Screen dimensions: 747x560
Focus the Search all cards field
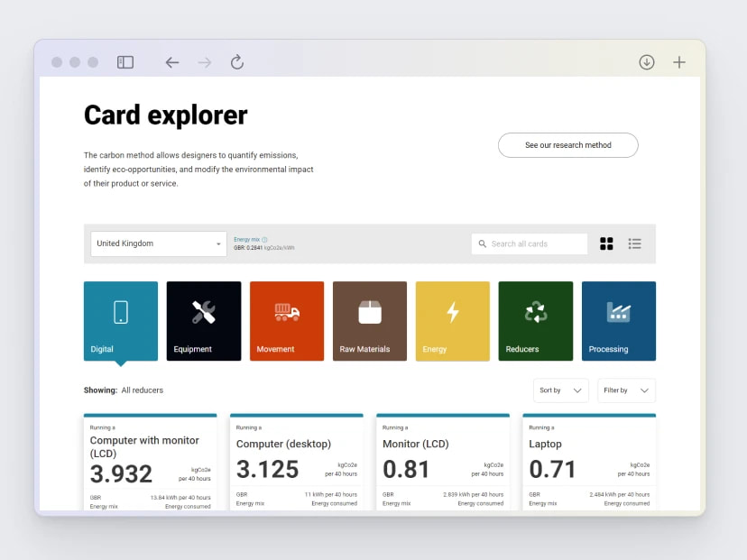click(x=530, y=243)
